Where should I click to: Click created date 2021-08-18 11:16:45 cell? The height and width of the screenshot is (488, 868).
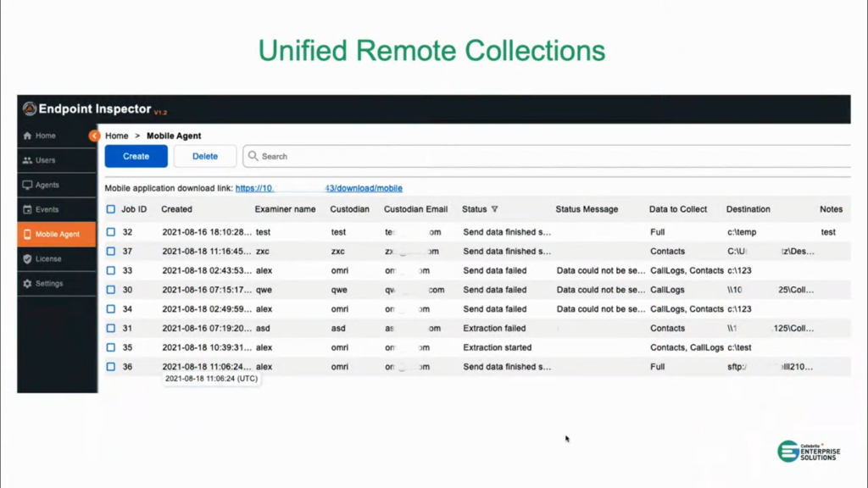click(x=207, y=251)
